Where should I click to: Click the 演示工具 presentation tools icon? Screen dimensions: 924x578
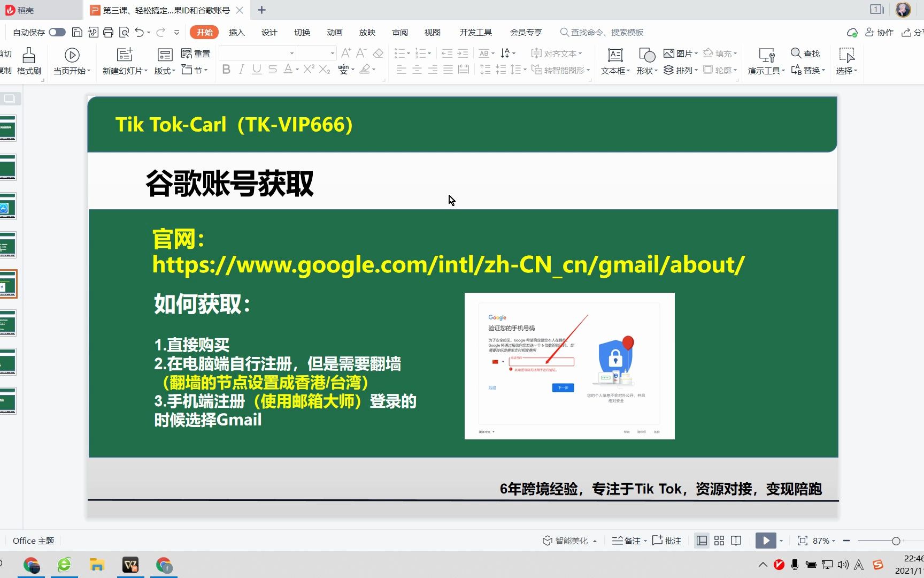pos(766,55)
